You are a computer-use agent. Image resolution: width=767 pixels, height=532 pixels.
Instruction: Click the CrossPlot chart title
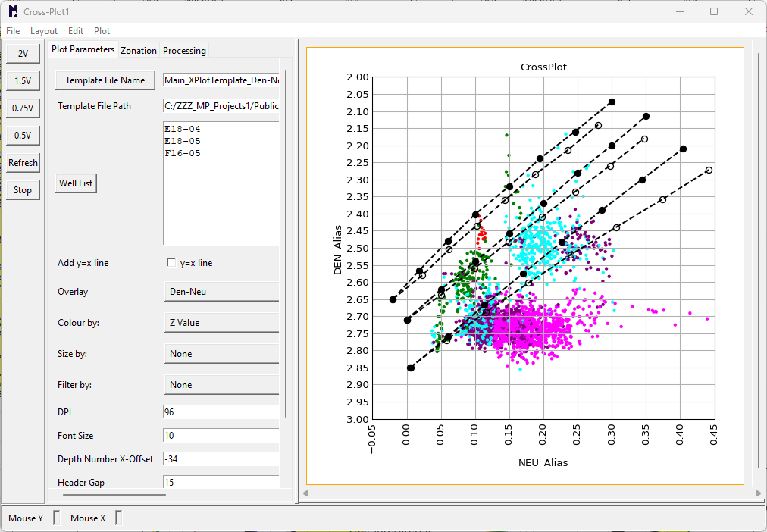(543, 67)
